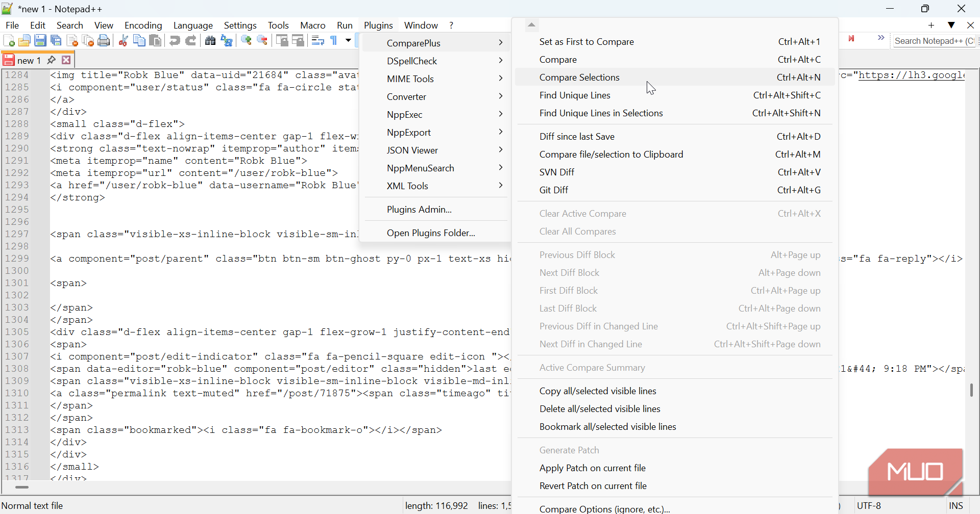Choose the Compare command (Ctrl+Alt+C)
The image size is (980, 514).
[x=675, y=60]
